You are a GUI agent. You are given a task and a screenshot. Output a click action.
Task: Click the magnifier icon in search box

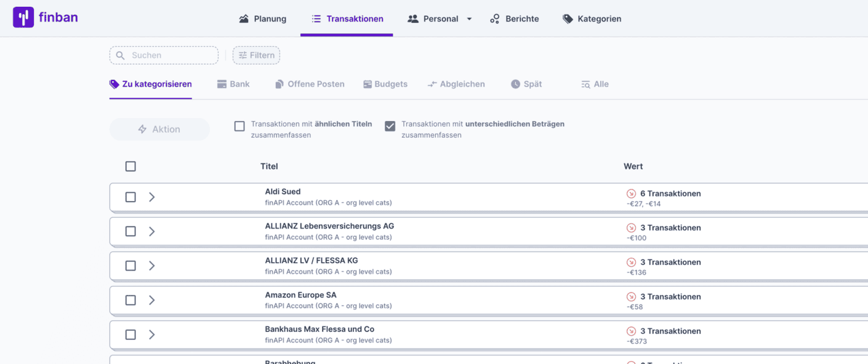point(121,55)
